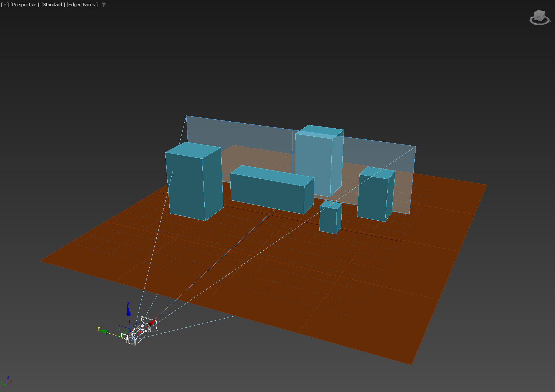Select the small box in front
The height and width of the screenshot is (392, 555).
click(x=328, y=220)
